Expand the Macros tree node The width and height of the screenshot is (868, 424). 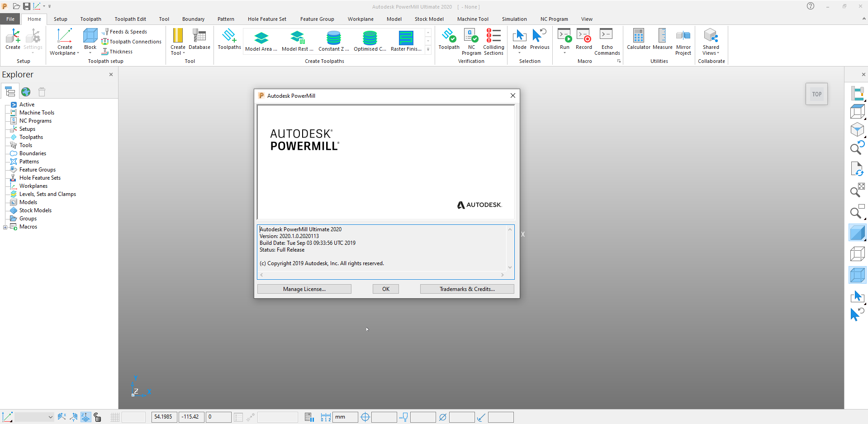click(x=5, y=227)
